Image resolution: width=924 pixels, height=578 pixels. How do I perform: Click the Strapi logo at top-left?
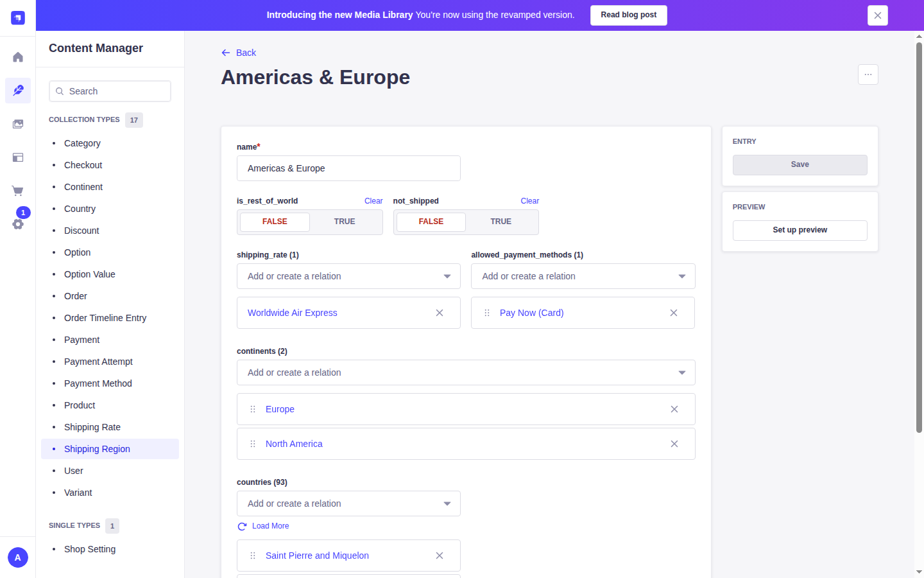point(18,18)
